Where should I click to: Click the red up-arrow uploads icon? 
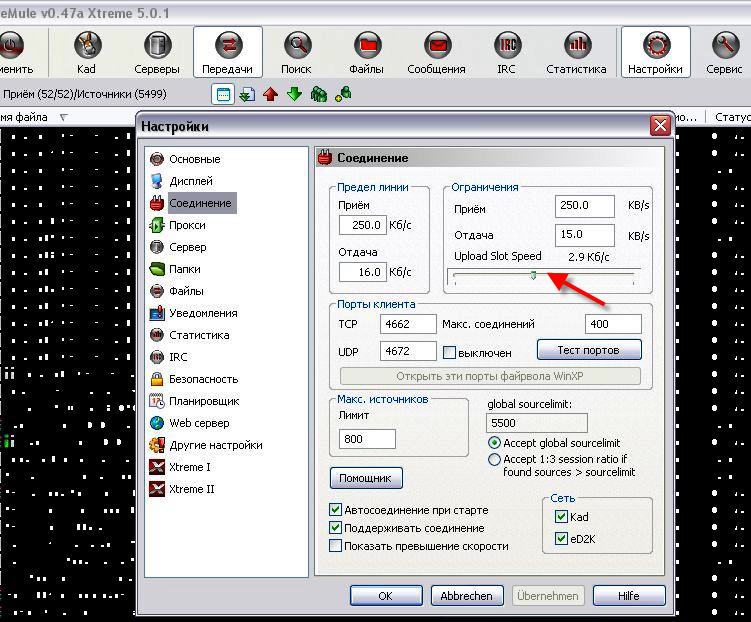271,94
